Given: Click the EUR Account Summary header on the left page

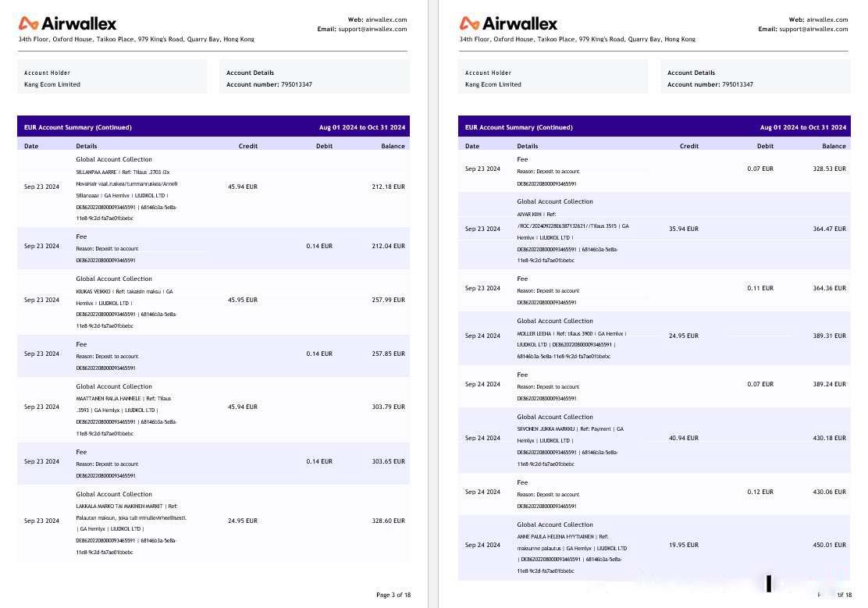Looking at the screenshot, I should point(78,127).
